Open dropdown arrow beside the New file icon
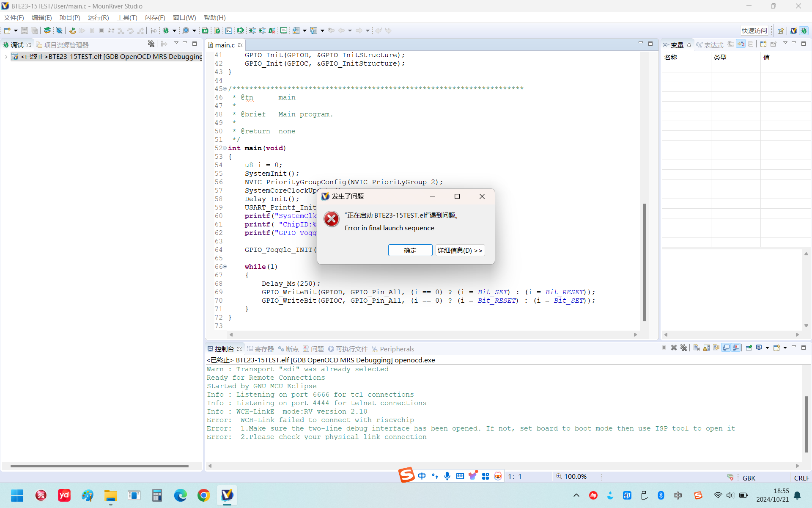 tap(16, 30)
